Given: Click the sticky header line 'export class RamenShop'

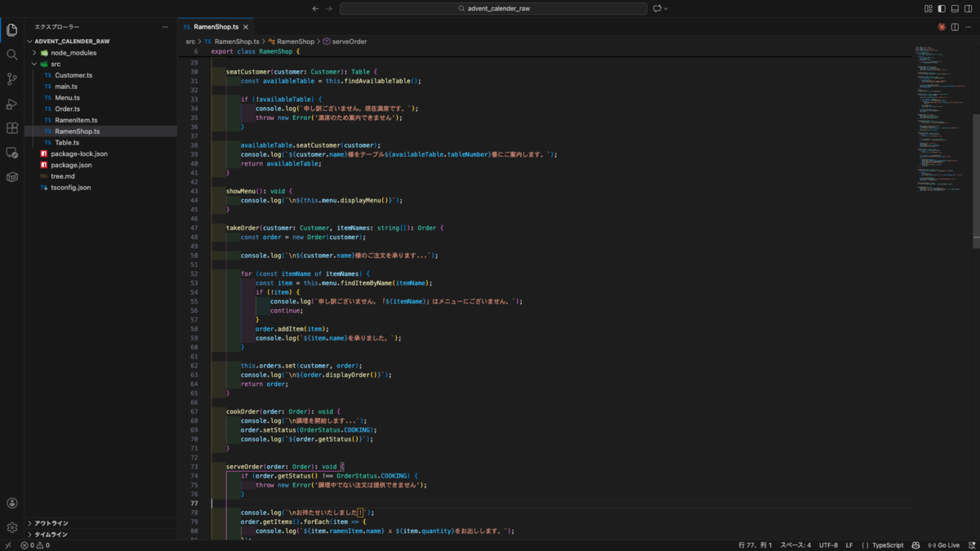Looking at the screenshot, I should (256, 51).
